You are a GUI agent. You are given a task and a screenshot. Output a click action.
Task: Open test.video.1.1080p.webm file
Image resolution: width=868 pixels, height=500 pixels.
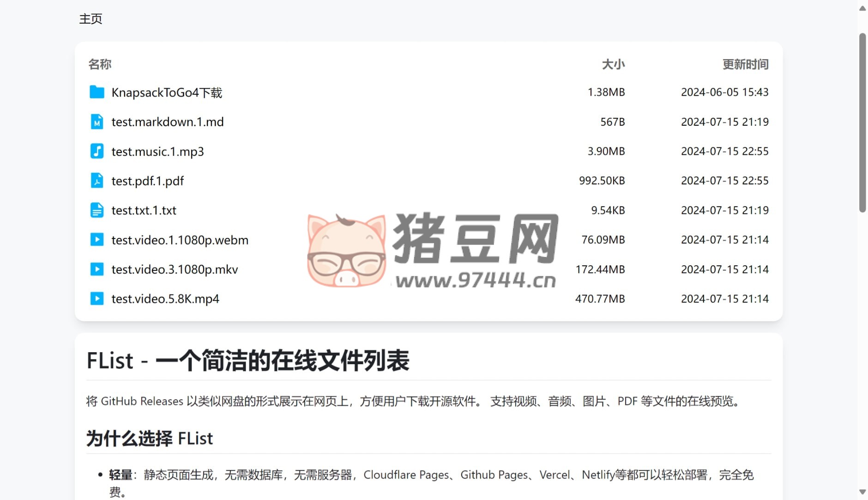[x=180, y=240]
